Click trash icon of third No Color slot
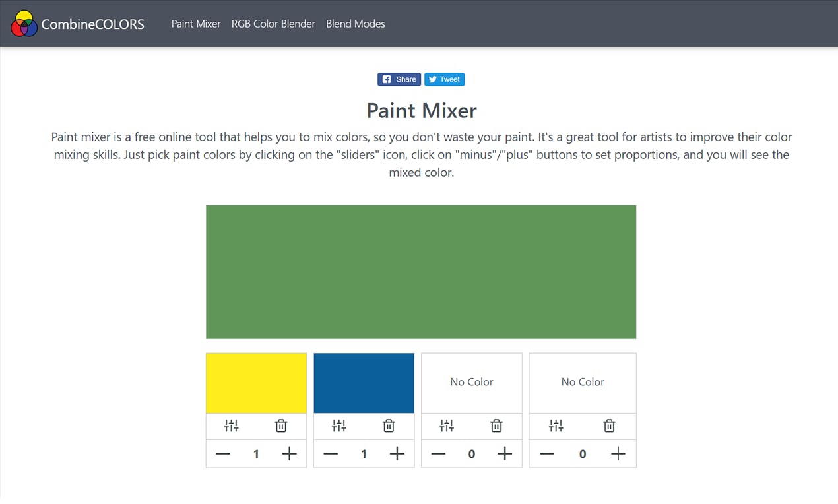The height and width of the screenshot is (504, 838). [x=497, y=426]
